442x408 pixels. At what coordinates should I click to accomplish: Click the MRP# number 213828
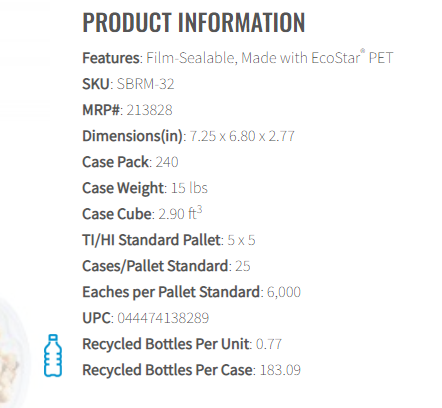[x=149, y=110]
